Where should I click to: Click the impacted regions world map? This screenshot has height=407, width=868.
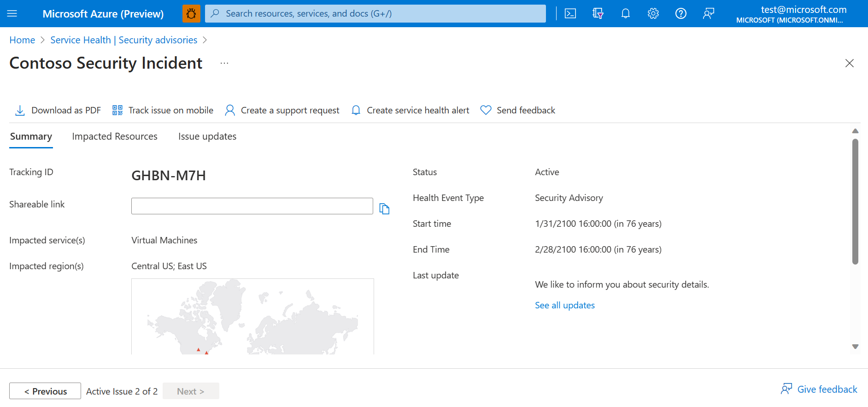[252, 316]
